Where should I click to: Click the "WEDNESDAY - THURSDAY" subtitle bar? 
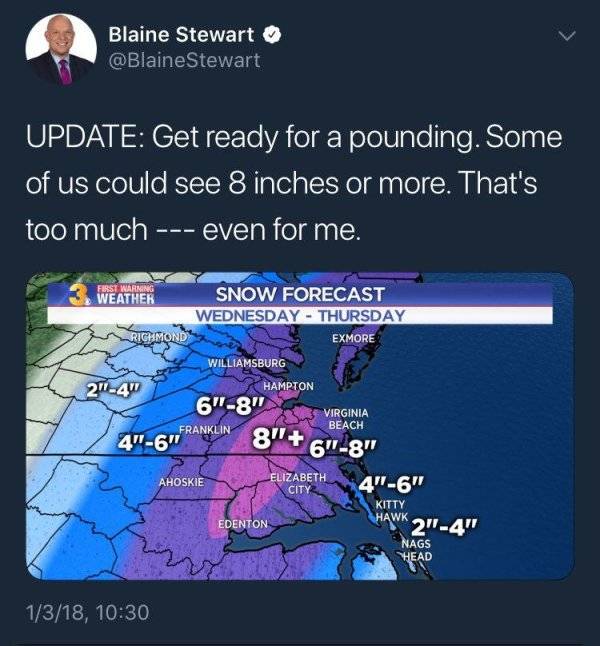click(299, 315)
